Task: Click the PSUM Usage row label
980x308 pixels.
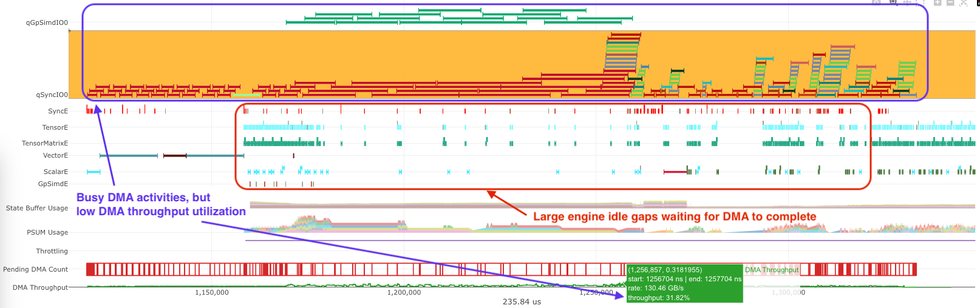Action: click(x=47, y=232)
